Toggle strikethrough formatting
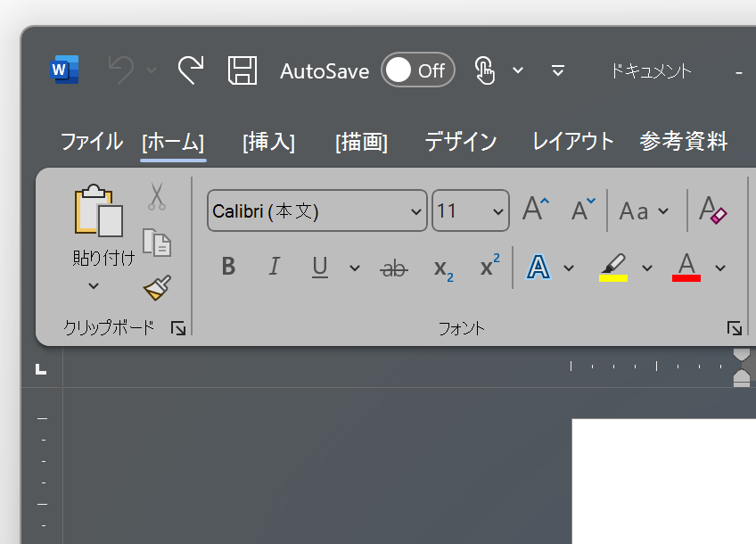This screenshot has height=544, width=756. pyautogui.click(x=394, y=268)
